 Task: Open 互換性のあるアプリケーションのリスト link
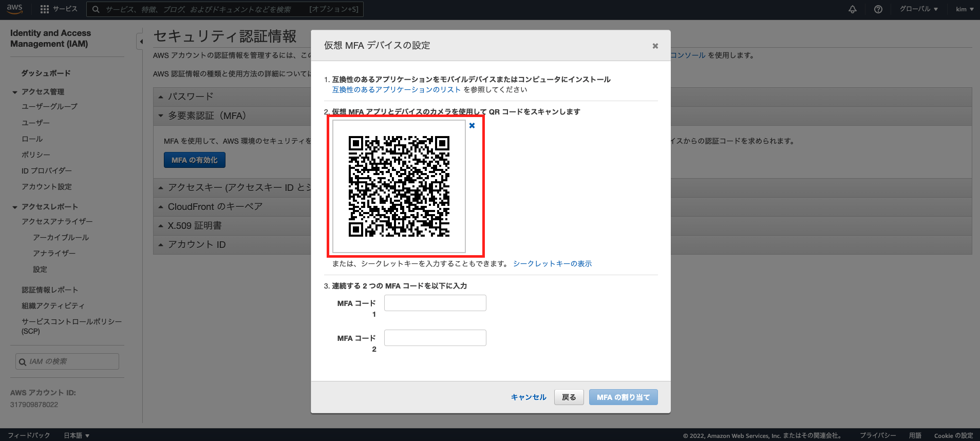coord(397,89)
